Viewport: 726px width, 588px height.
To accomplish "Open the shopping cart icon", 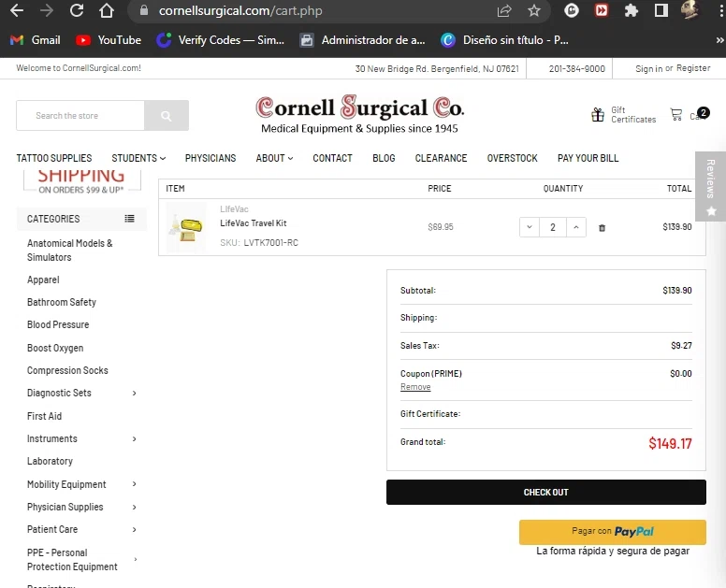I will pyautogui.click(x=676, y=114).
